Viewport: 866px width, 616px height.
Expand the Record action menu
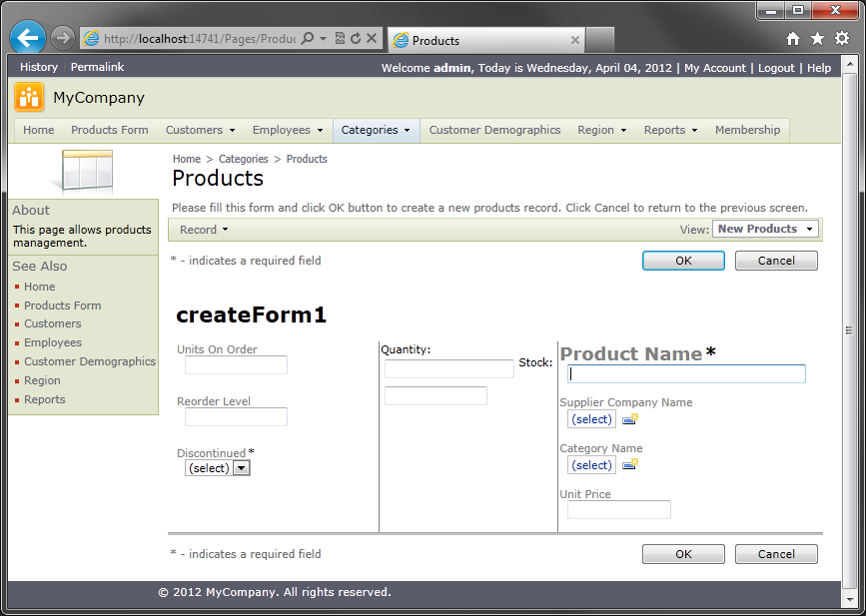coord(204,230)
